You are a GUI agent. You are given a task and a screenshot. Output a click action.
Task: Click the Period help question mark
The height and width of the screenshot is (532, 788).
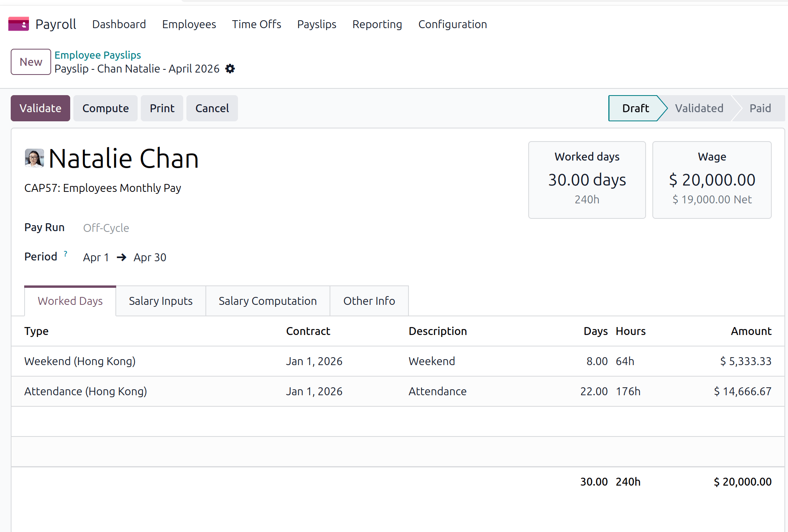(65, 254)
